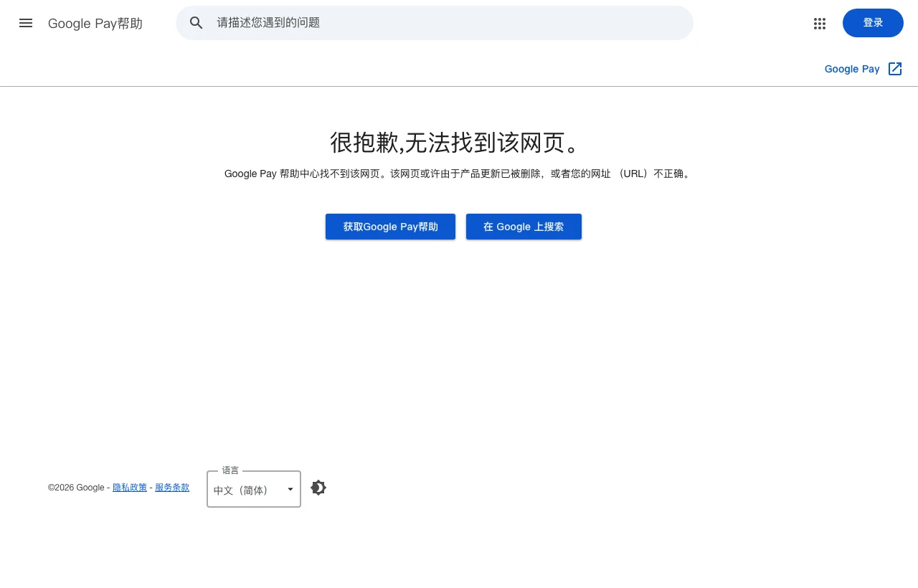Open the 服务条款 terms link
The height and width of the screenshot is (588, 918).
click(x=172, y=488)
